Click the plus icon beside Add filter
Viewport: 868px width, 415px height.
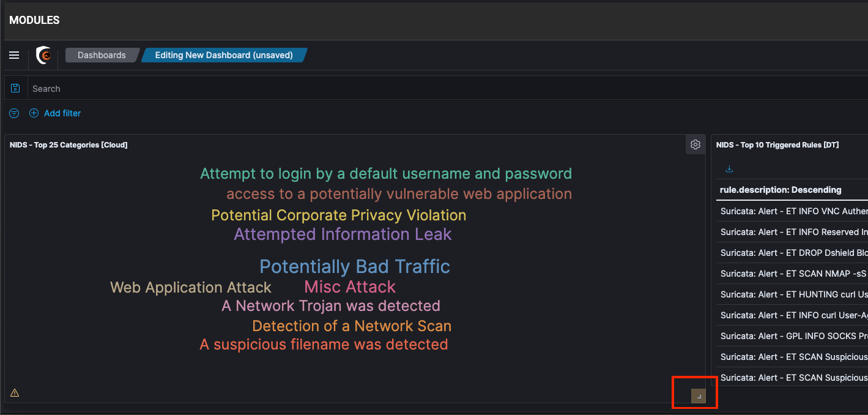click(x=34, y=113)
